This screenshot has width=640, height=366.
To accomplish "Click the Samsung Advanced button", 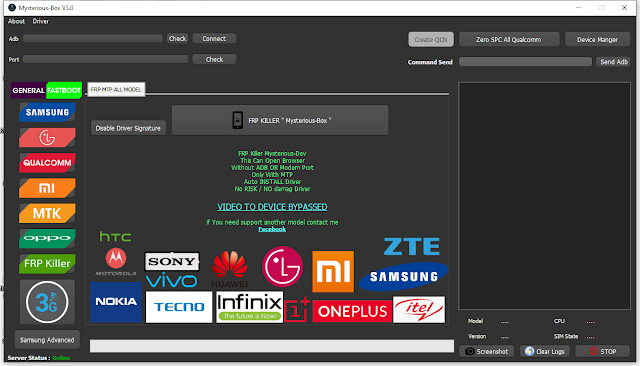I will click(47, 339).
